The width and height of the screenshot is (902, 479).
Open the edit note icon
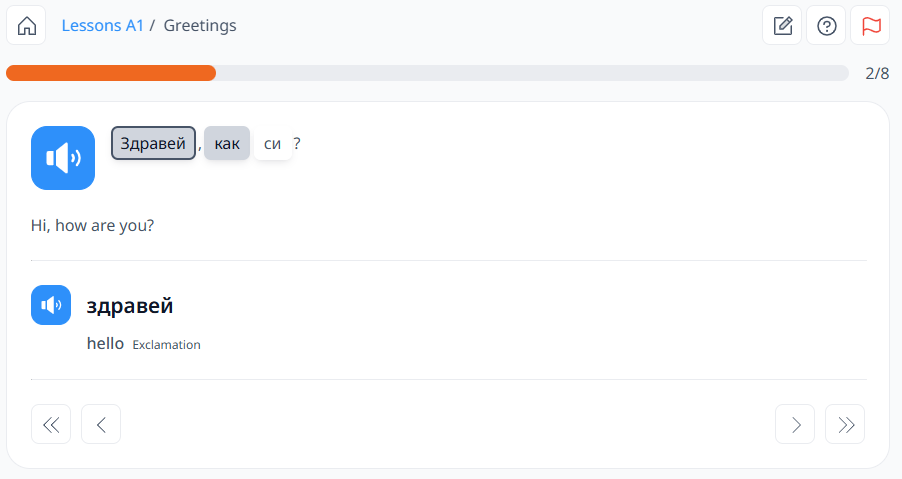[x=782, y=25]
